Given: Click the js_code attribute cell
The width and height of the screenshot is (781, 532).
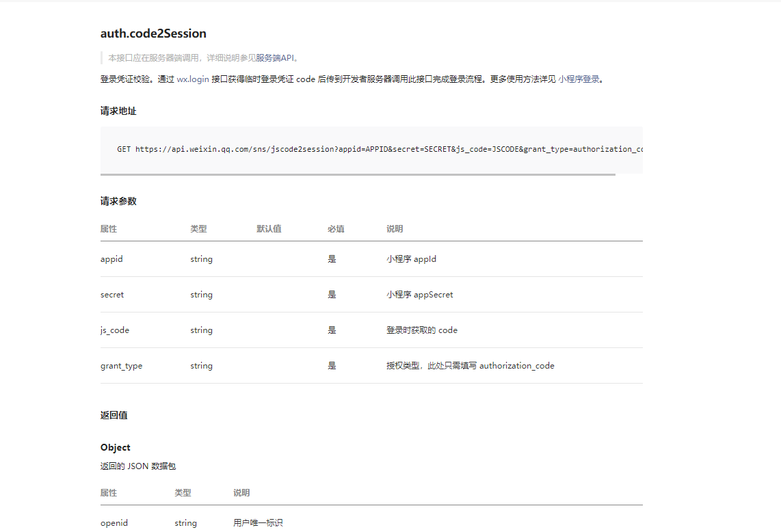Looking at the screenshot, I should 115,330.
